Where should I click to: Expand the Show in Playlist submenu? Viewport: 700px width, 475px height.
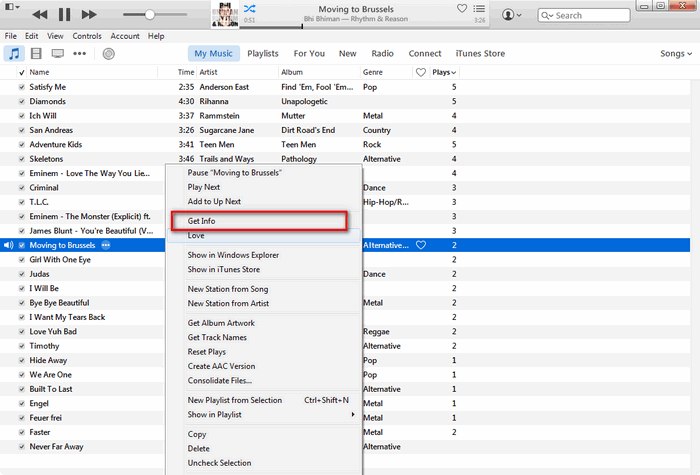click(263, 414)
